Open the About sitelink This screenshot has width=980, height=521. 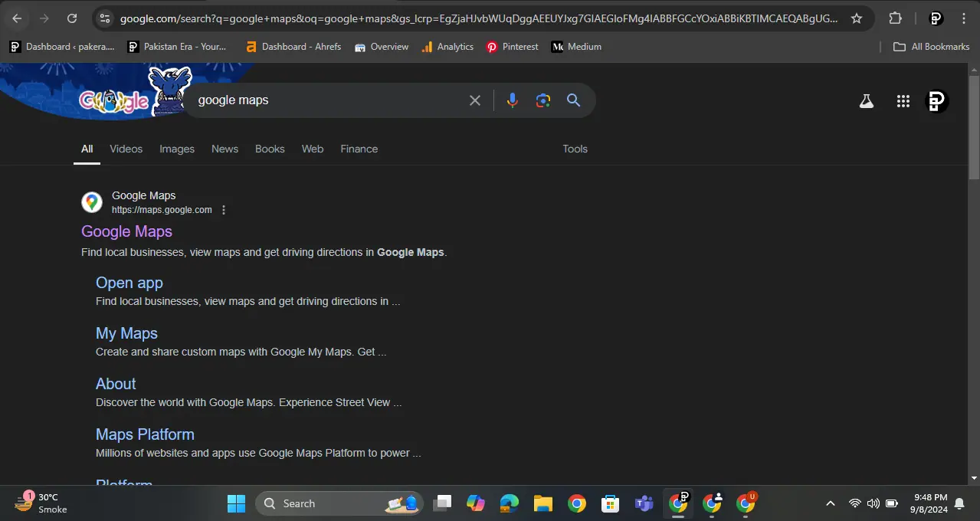click(116, 384)
